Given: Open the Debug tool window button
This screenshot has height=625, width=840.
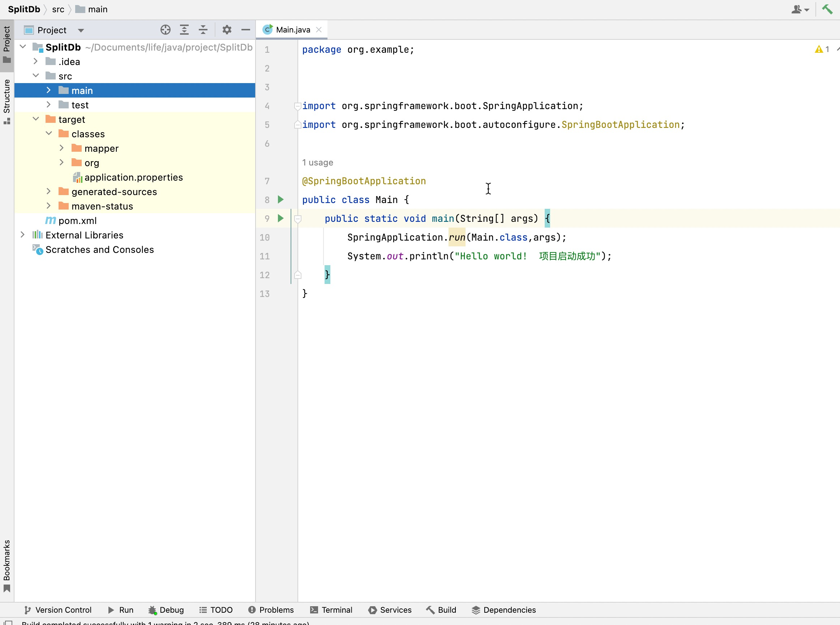Looking at the screenshot, I should pos(166,610).
